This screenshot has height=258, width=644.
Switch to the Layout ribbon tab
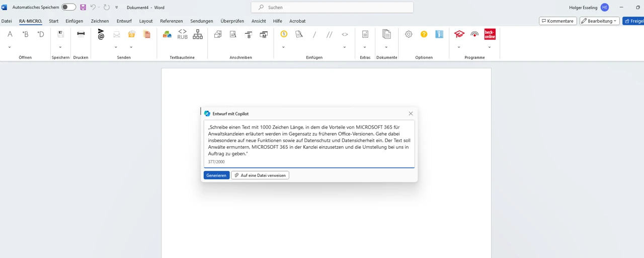[146, 21]
